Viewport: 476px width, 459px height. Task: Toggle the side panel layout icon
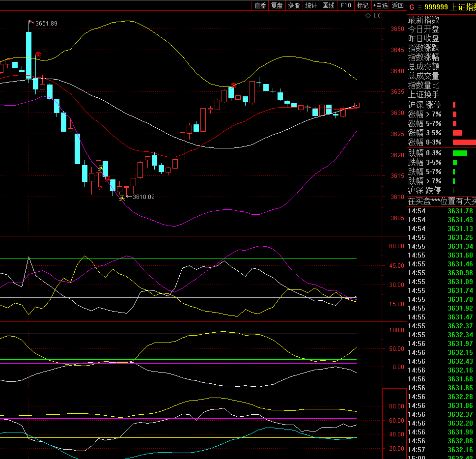point(377,16)
